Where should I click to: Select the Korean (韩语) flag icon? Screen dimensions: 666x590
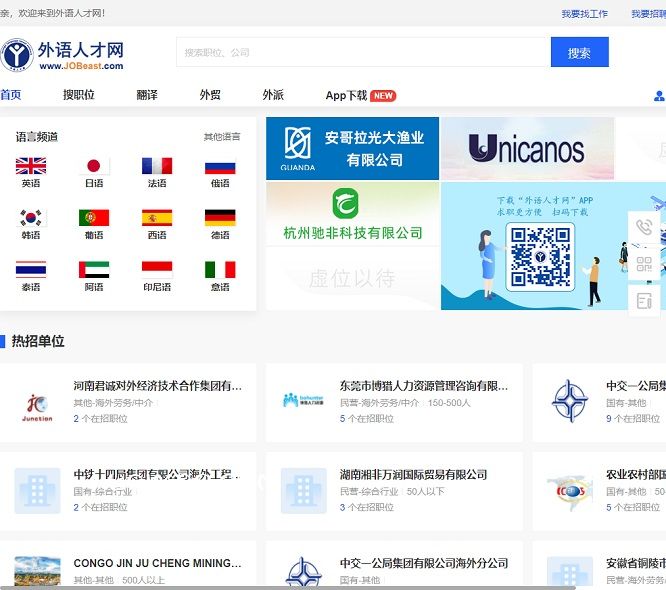coord(31,218)
